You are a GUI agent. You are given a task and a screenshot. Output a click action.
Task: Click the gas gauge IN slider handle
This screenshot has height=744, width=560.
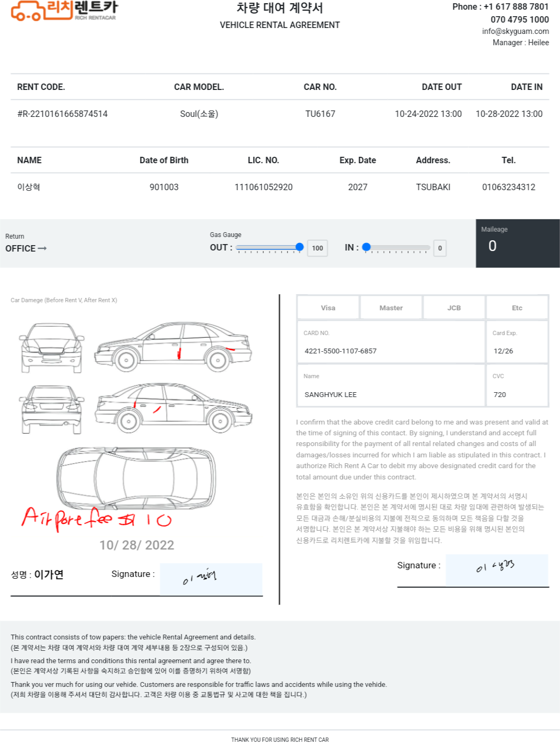coord(367,247)
